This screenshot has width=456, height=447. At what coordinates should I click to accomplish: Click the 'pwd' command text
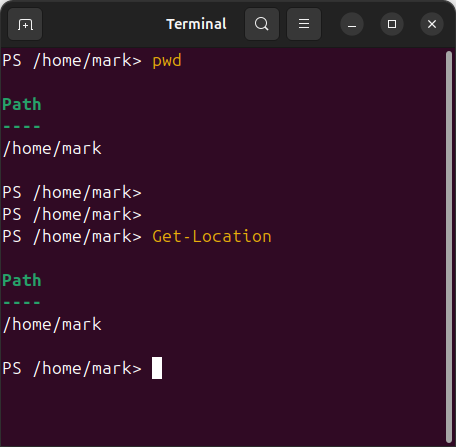coord(167,61)
